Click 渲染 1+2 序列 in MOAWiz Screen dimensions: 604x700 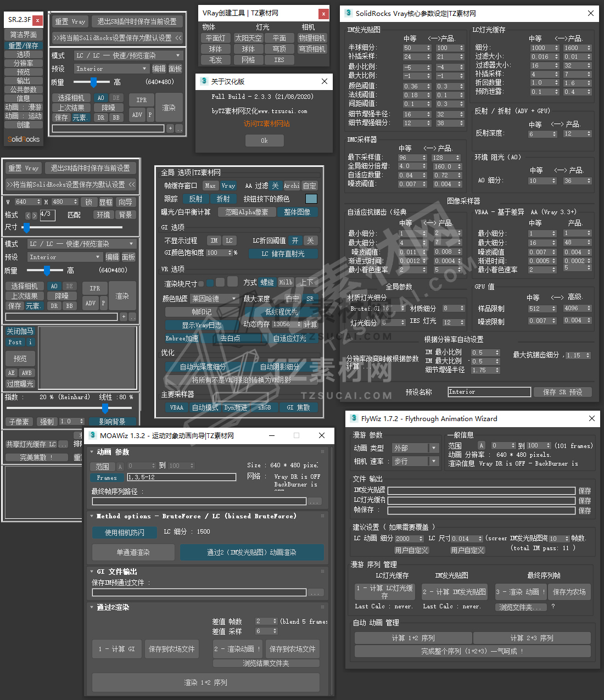[206, 682]
